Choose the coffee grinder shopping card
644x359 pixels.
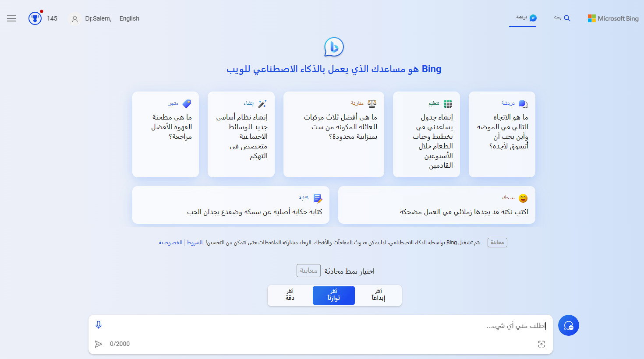(166, 134)
